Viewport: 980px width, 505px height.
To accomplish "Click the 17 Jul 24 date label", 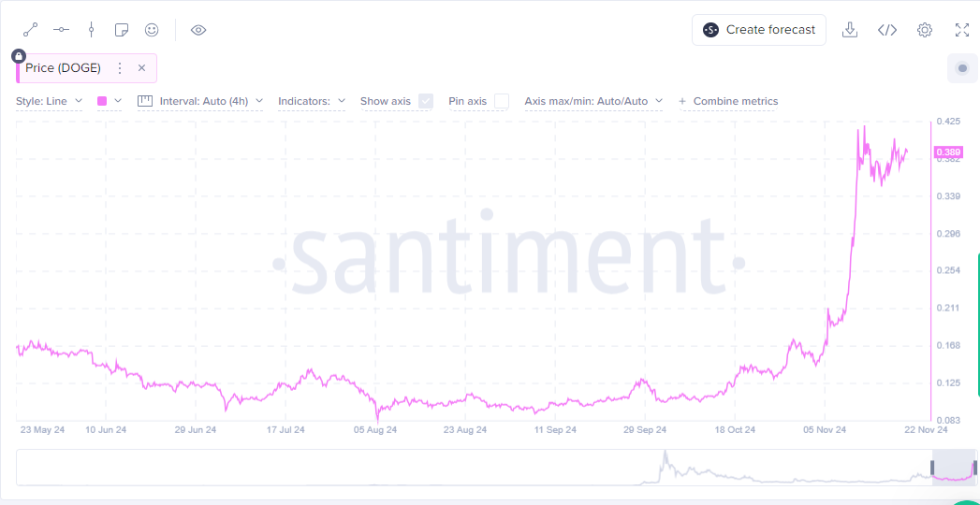I will pos(285,430).
